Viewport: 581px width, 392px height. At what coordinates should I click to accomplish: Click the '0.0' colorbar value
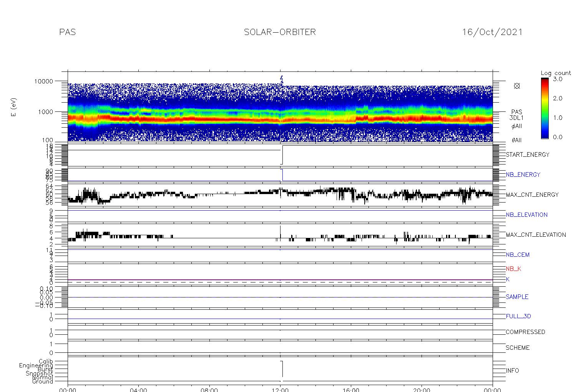tap(558, 137)
